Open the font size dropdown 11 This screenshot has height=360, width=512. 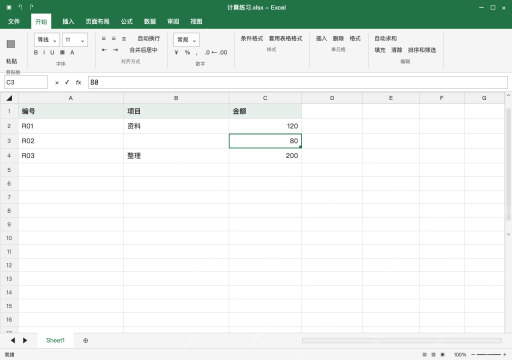tap(75, 40)
